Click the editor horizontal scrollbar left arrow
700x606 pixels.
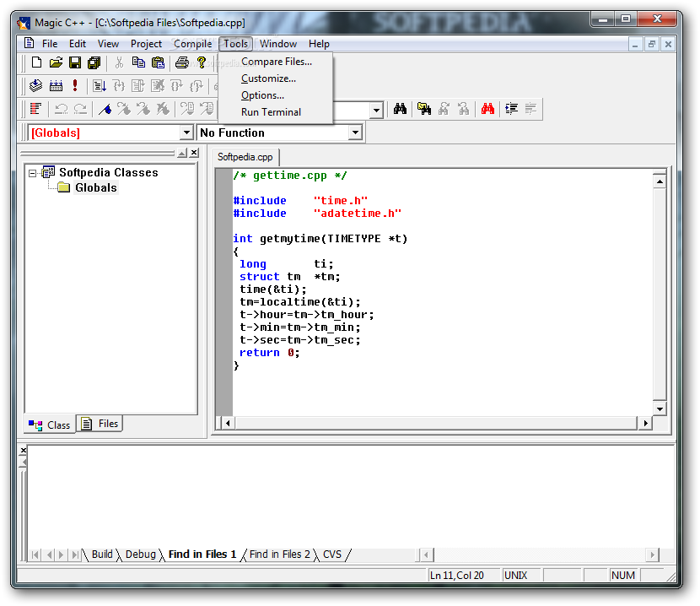(228, 423)
